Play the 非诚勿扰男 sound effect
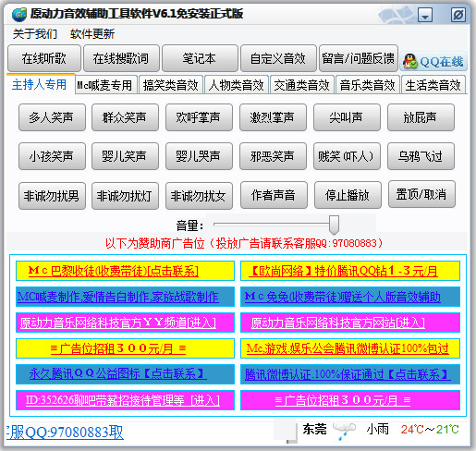This screenshot has width=476, height=451. (52, 196)
